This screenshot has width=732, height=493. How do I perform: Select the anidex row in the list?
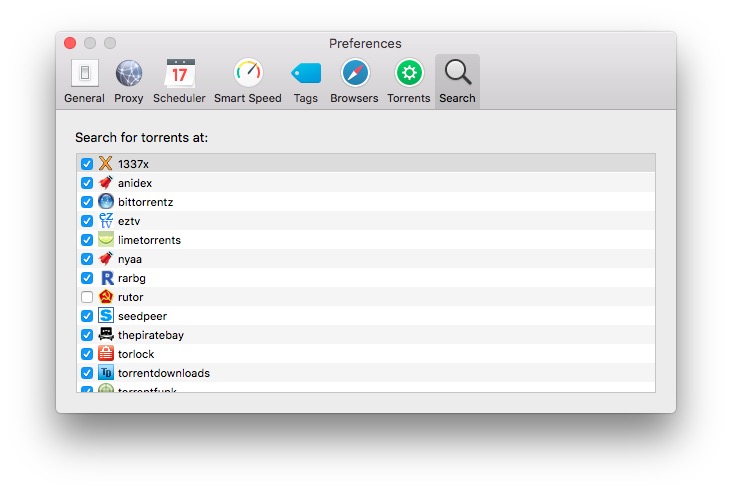(135, 183)
